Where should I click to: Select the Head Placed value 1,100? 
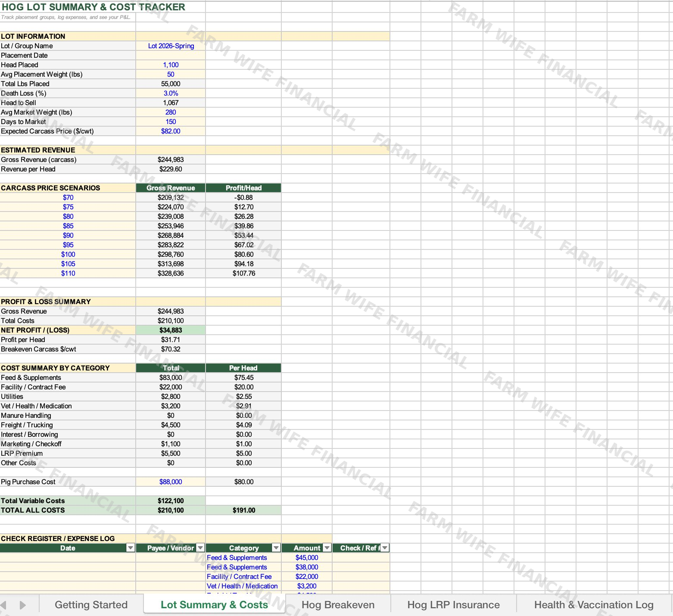coord(171,65)
